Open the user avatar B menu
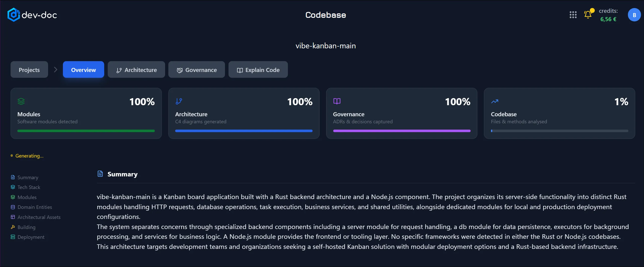The image size is (644, 267). pyautogui.click(x=634, y=15)
